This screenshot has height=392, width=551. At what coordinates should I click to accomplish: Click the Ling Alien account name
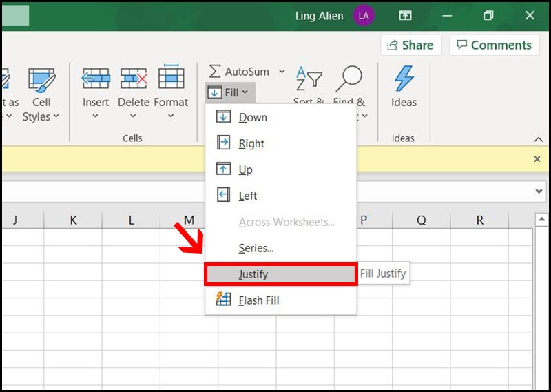coord(319,16)
